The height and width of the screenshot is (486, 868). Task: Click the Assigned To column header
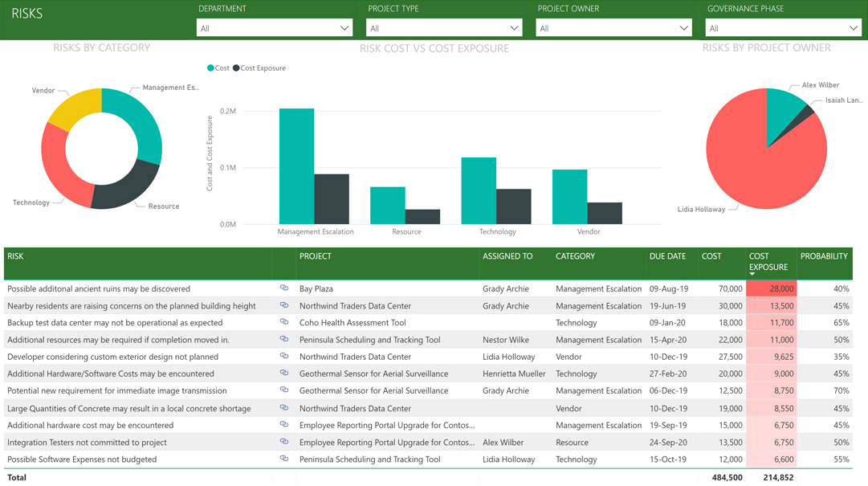point(507,256)
